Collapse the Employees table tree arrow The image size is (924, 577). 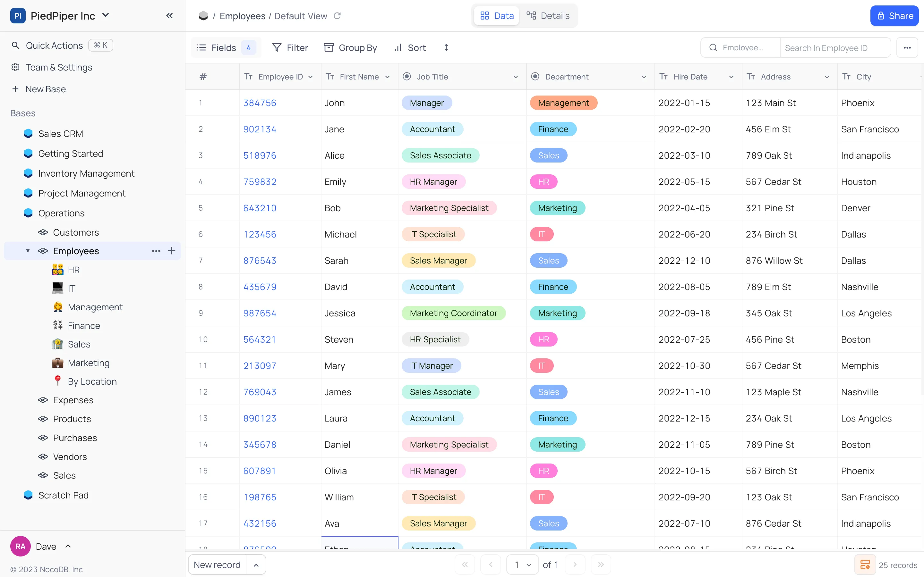pos(28,251)
